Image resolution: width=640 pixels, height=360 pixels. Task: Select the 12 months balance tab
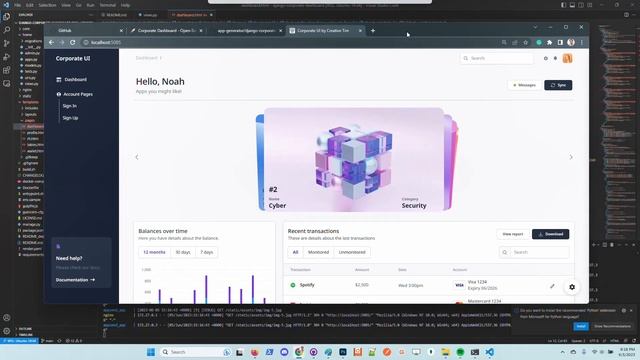pos(154,252)
